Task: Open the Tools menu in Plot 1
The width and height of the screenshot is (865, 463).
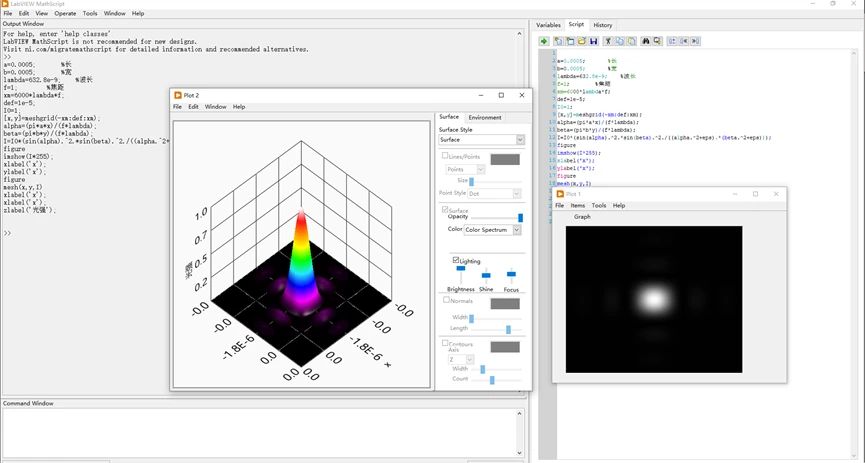Action: (599, 205)
